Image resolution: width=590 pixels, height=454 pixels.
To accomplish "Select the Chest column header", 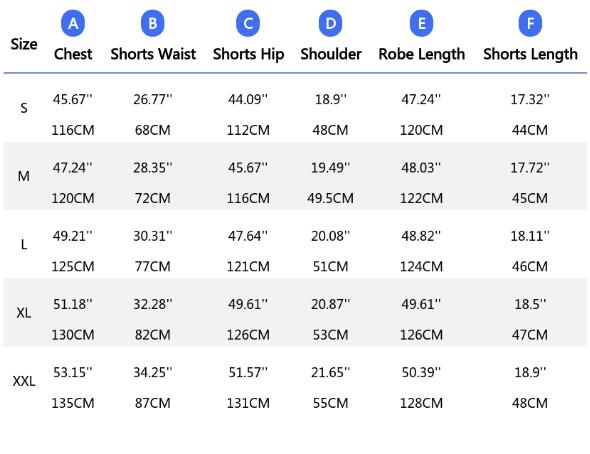I will click(73, 54).
